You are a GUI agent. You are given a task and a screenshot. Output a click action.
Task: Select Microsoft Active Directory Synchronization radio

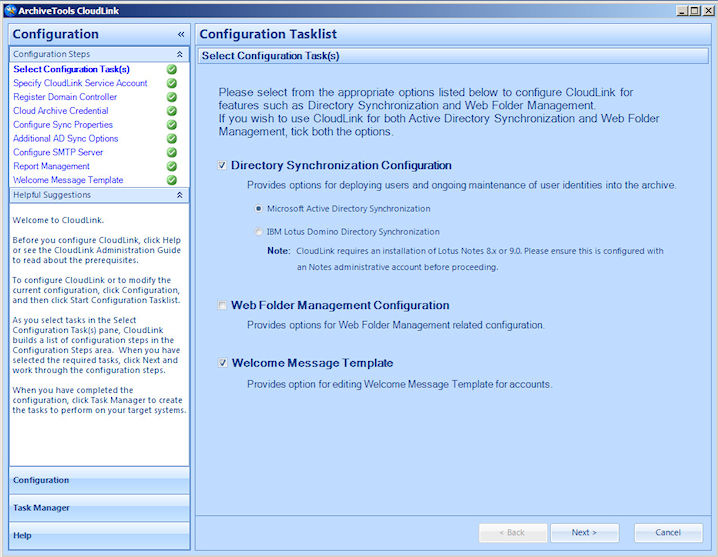(x=259, y=208)
